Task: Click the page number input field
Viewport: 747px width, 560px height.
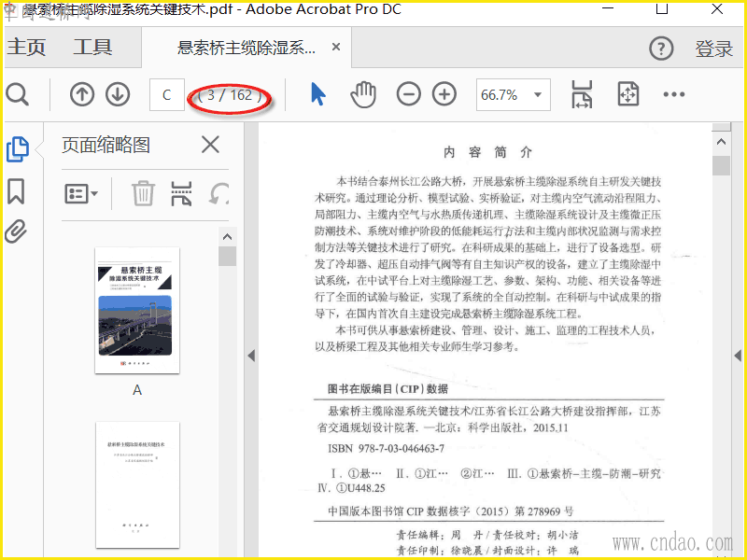Action: click(x=167, y=95)
